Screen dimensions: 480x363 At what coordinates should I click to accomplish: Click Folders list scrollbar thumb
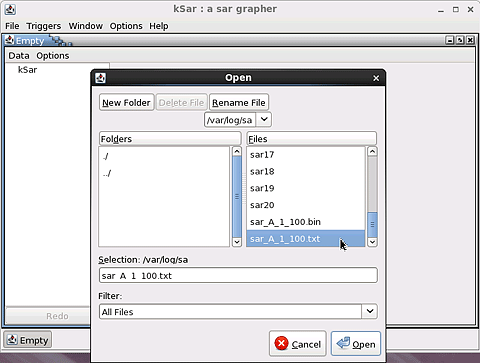tap(237, 197)
